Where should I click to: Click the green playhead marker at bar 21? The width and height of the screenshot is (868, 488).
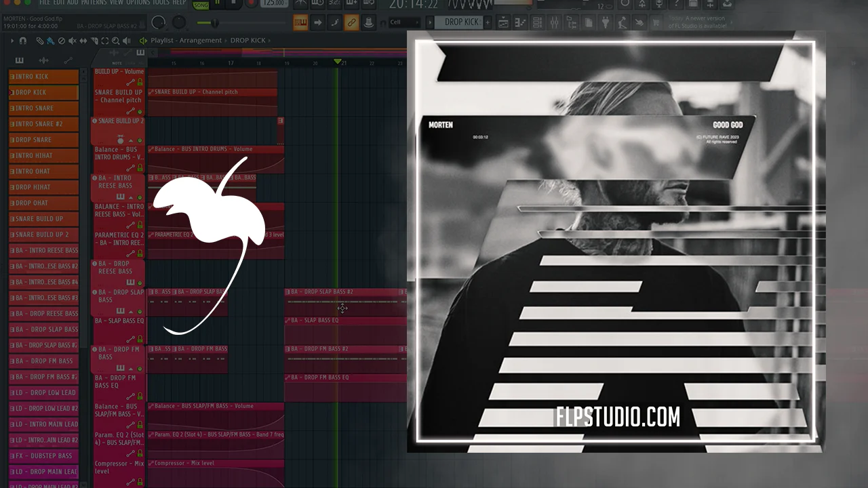pos(338,62)
